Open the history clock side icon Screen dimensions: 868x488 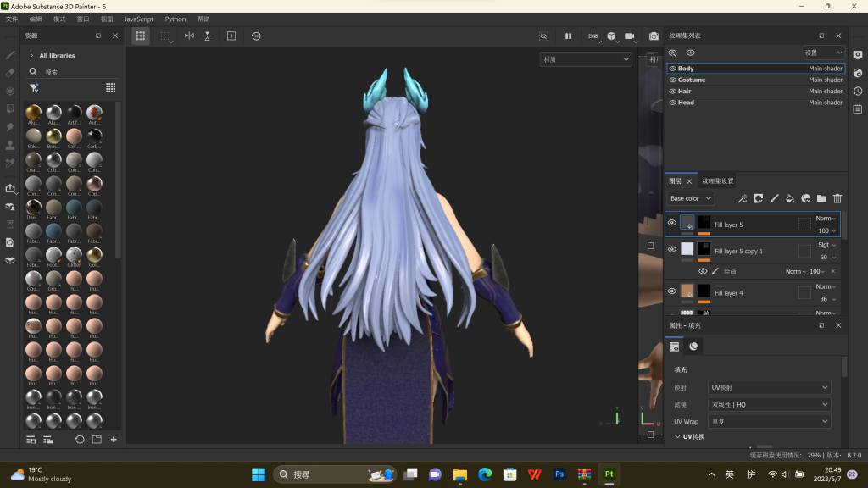click(x=858, y=91)
